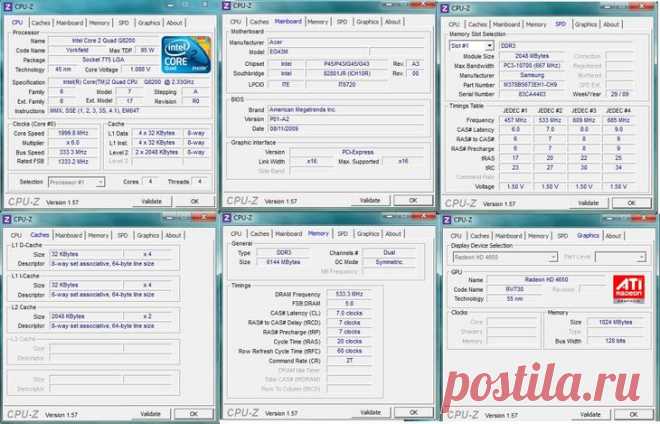The width and height of the screenshot is (660, 424).
Task: Click Validate in the Memory window
Action: click(x=371, y=412)
